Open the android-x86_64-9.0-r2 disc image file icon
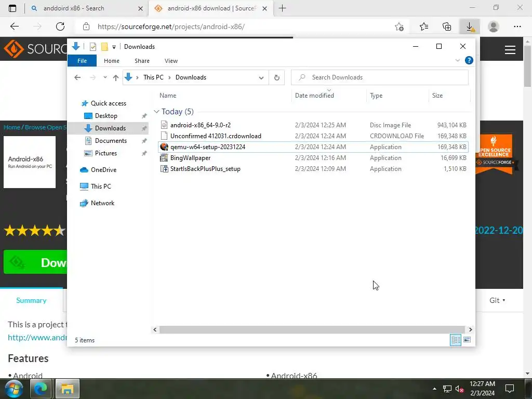Screen dimensions: 532x399 point(164,125)
